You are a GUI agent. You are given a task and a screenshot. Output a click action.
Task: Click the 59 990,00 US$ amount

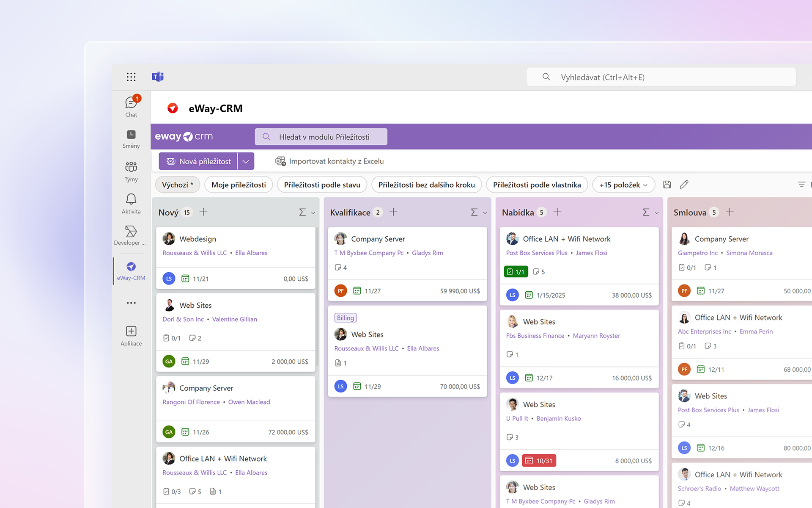pos(460,291)
